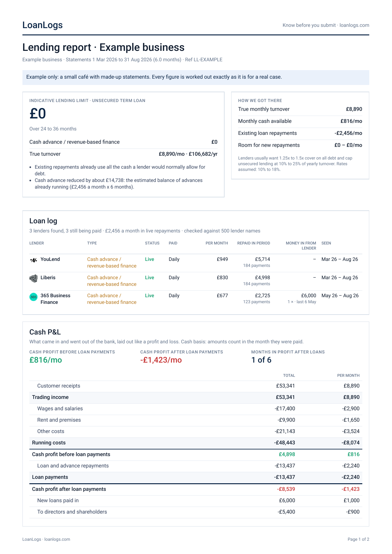Select the red -£8,539 cash profit total
This screenshot has height=554, width=392.
click(x=286, y=489)
